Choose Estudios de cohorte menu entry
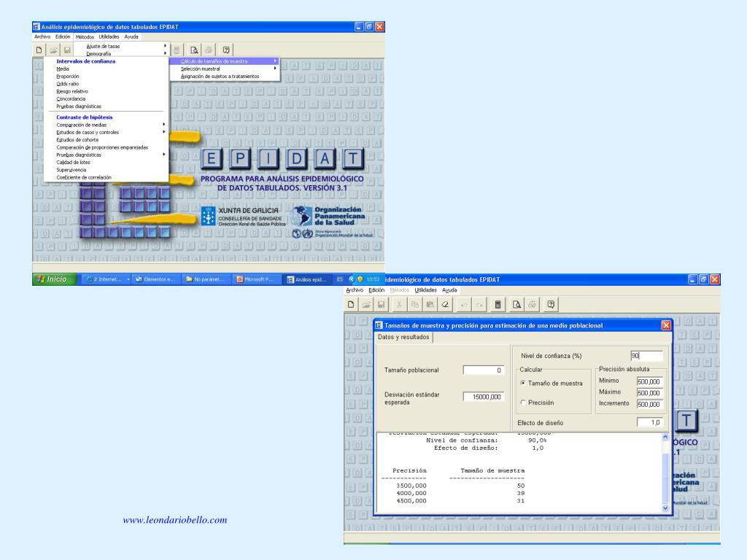The image size is (747, 560). point(106,140)
